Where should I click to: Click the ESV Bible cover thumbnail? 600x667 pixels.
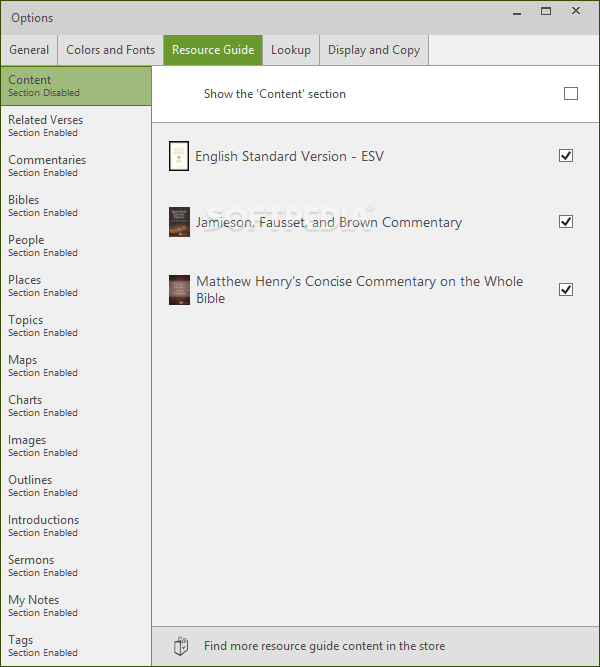pyautogui.click(x=179, y=156)
